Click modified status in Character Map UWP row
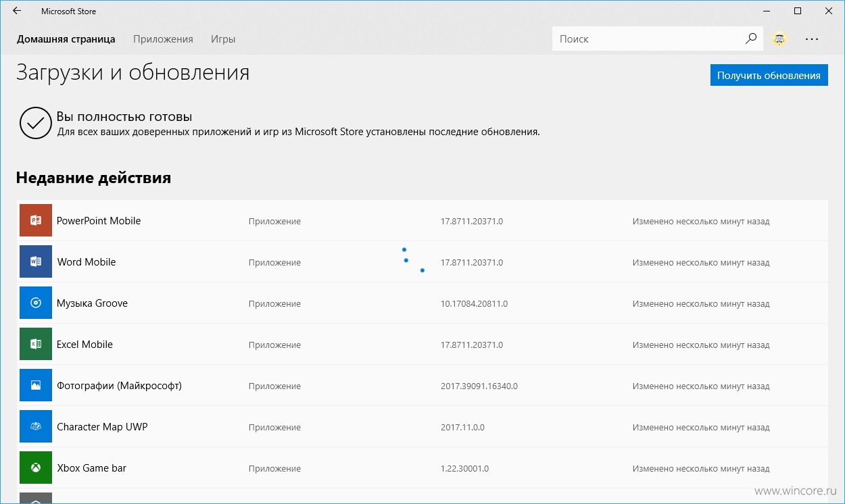 coord(701,428)
